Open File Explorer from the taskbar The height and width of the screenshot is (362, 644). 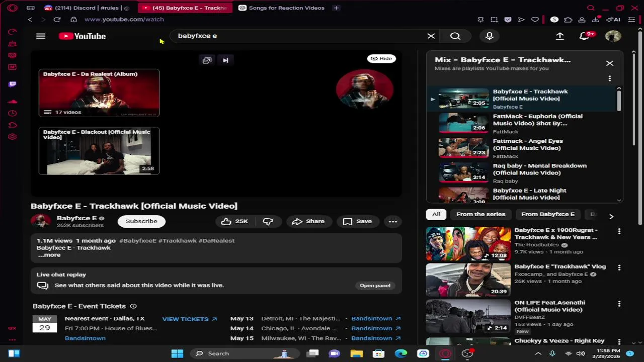(x=356, y=353)
